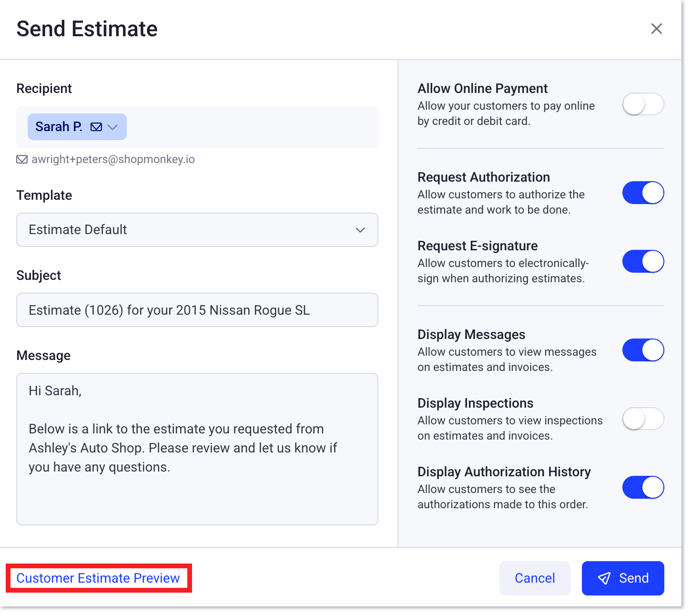Turn off Request E-signature

click(643, 261)
